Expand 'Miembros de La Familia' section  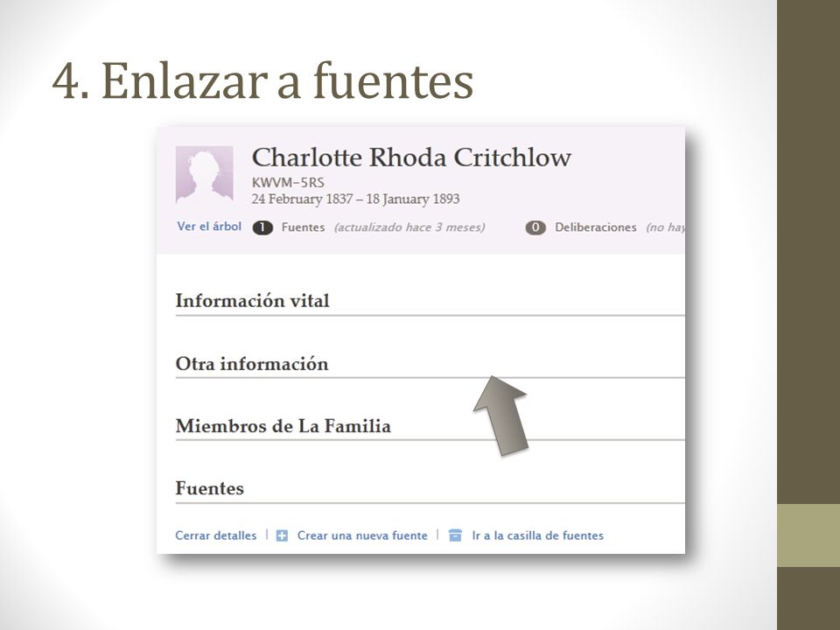pyautogui.click(x=283, y=426)
